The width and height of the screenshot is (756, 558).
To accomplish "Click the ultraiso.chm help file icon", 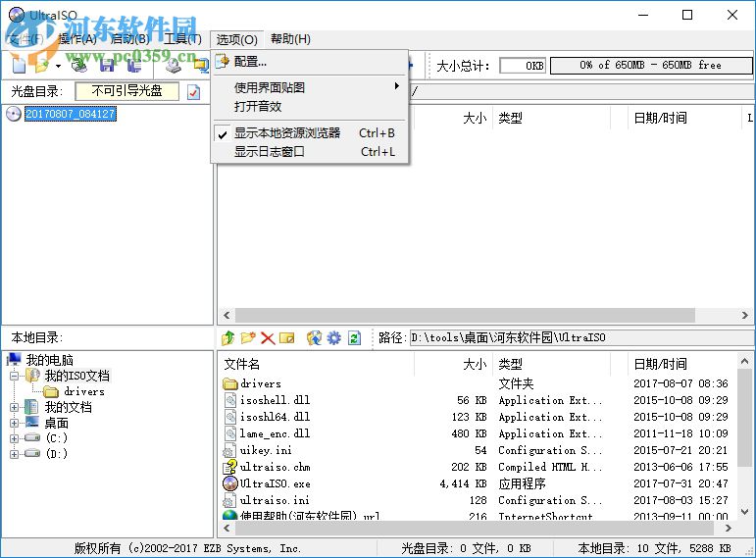I will point(229,467).
